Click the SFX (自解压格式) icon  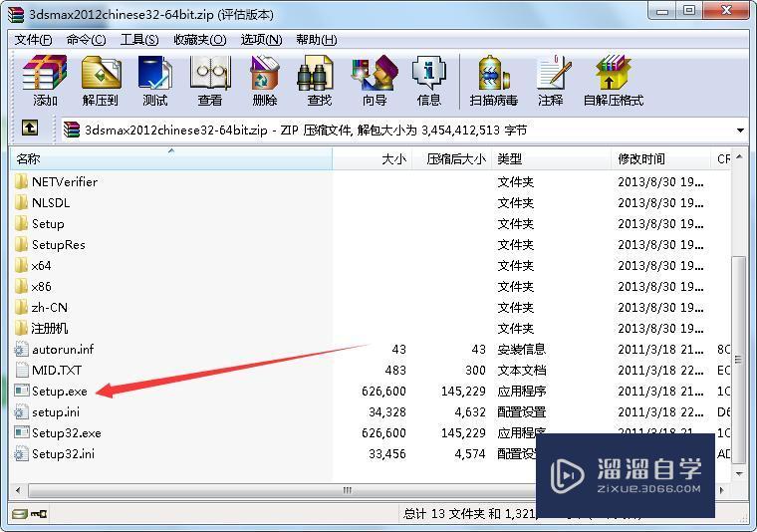pyautogui.click(x=614, y=80)
